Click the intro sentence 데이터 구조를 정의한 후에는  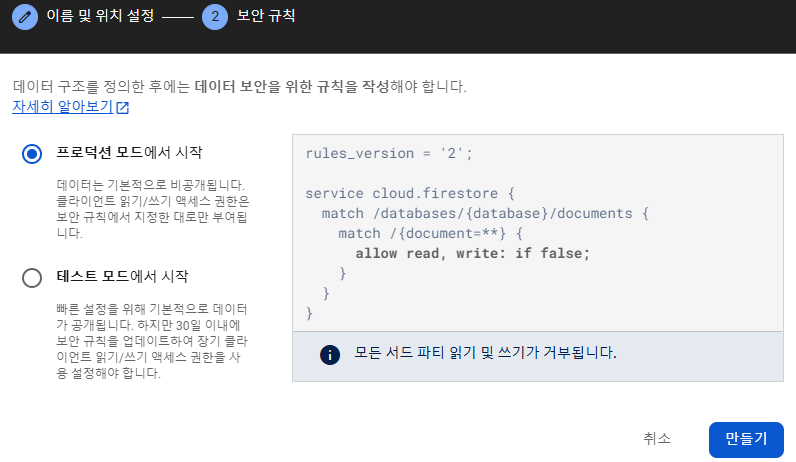point(240,86)
